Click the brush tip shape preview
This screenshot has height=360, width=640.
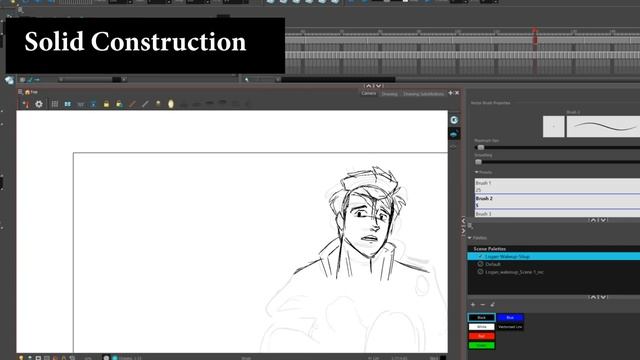coord(554,127)
